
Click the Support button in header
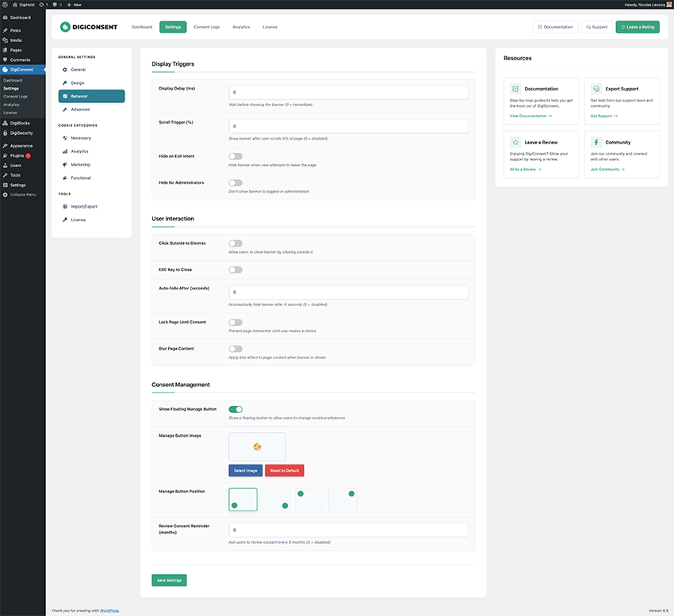point(597,27)
